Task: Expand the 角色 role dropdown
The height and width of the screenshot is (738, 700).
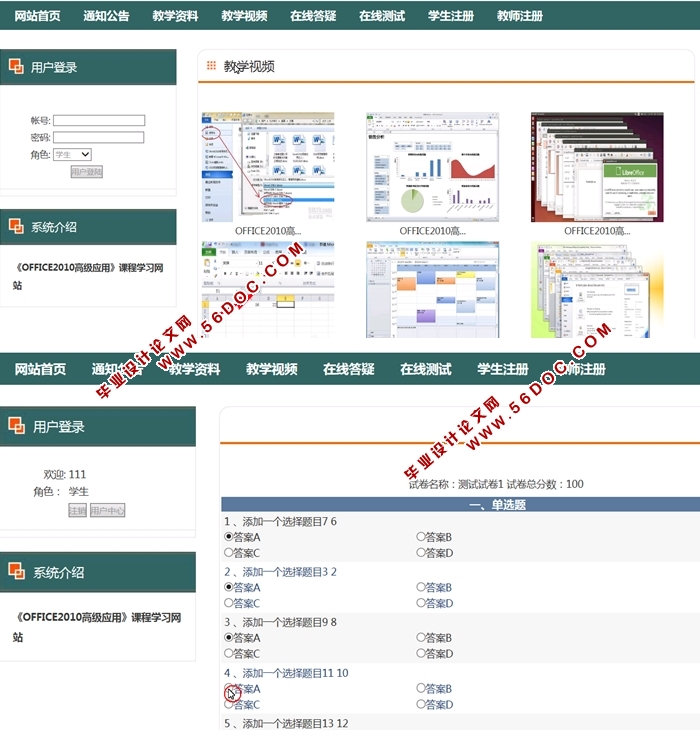Action: [72, 155]
